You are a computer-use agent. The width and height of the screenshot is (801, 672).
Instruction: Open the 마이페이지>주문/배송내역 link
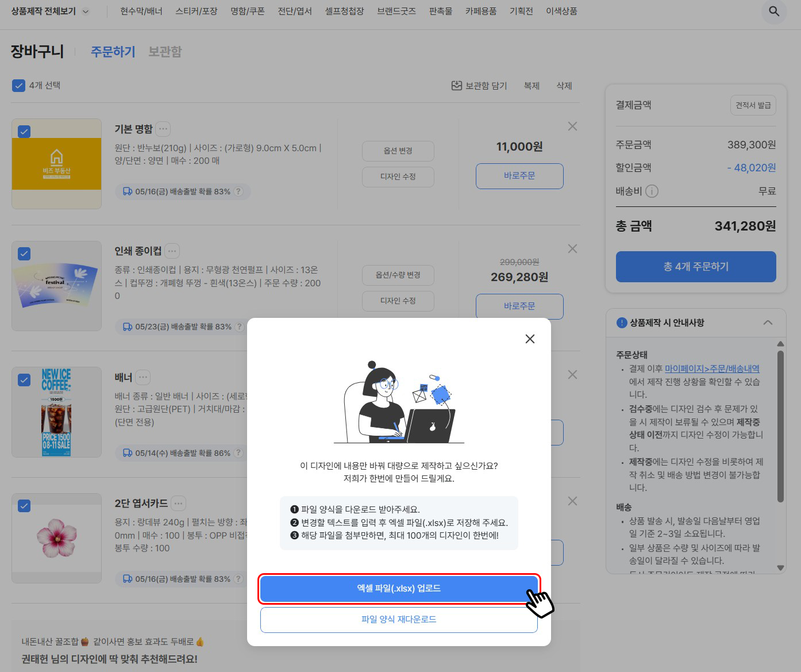(713, 368)
